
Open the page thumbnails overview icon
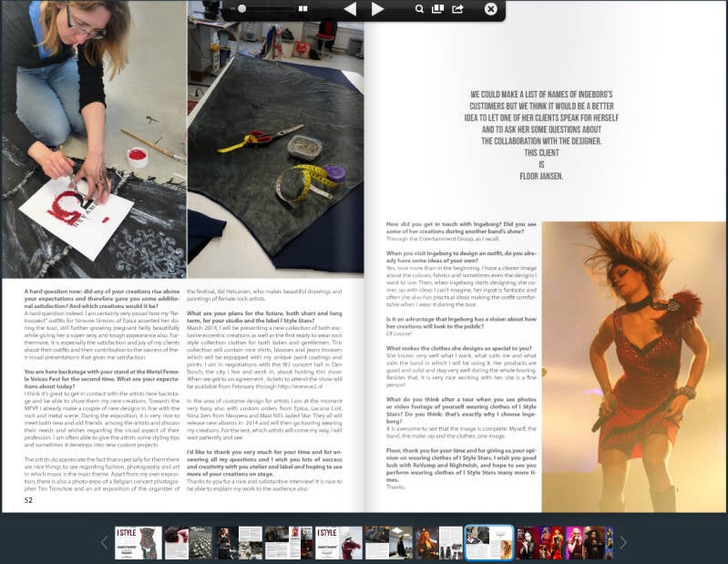(438, 9)
